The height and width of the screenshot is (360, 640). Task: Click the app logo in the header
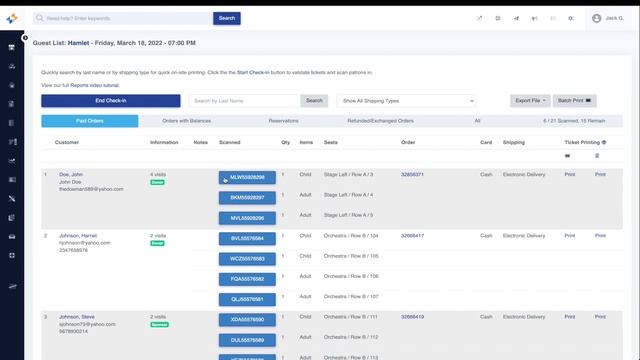(12, 18)
